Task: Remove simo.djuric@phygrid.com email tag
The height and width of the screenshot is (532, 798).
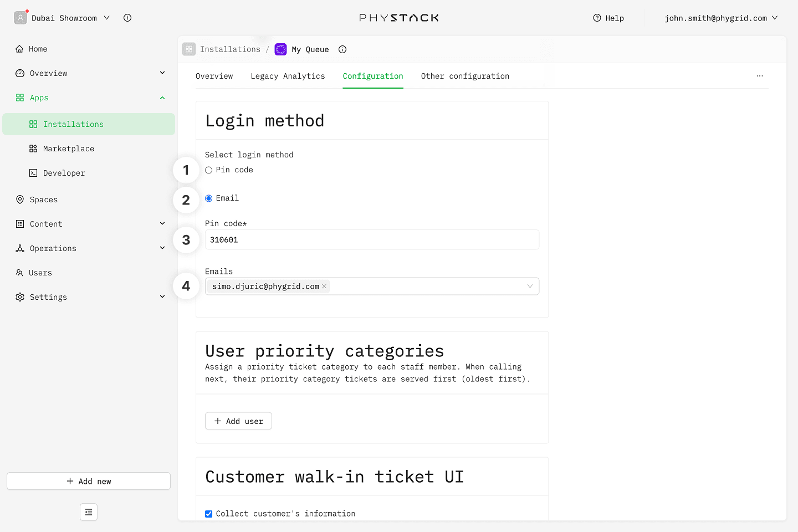Action: 324,287
